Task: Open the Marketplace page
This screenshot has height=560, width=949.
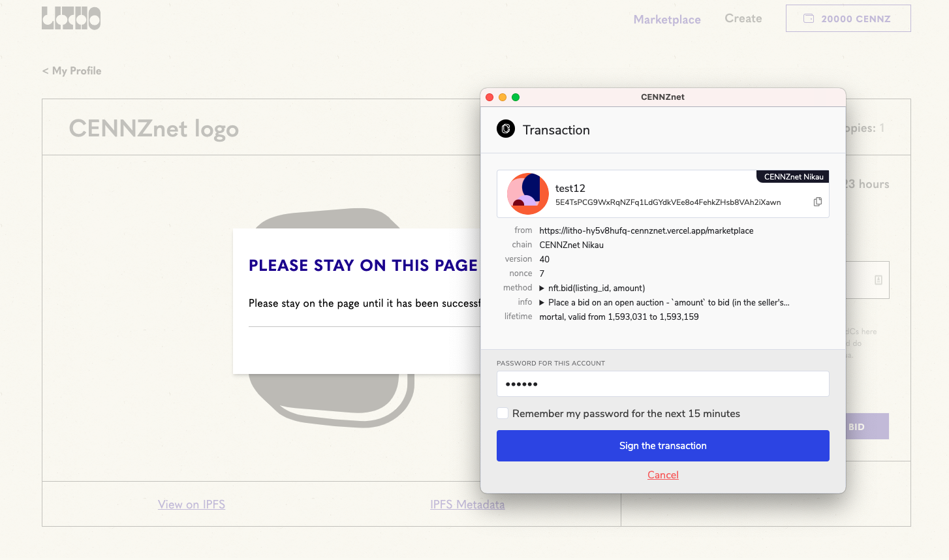Action: point(667,20)
